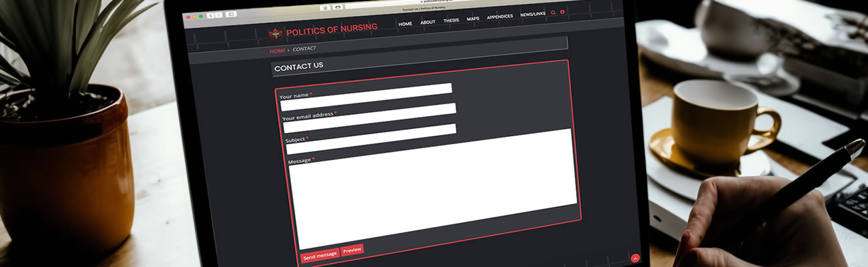
Task: Open the THESIS menu item
Action: coord(451,21)
